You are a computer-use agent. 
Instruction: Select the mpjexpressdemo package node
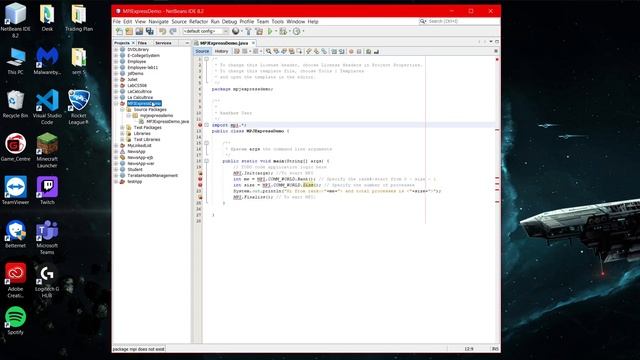tap(156, 116)
